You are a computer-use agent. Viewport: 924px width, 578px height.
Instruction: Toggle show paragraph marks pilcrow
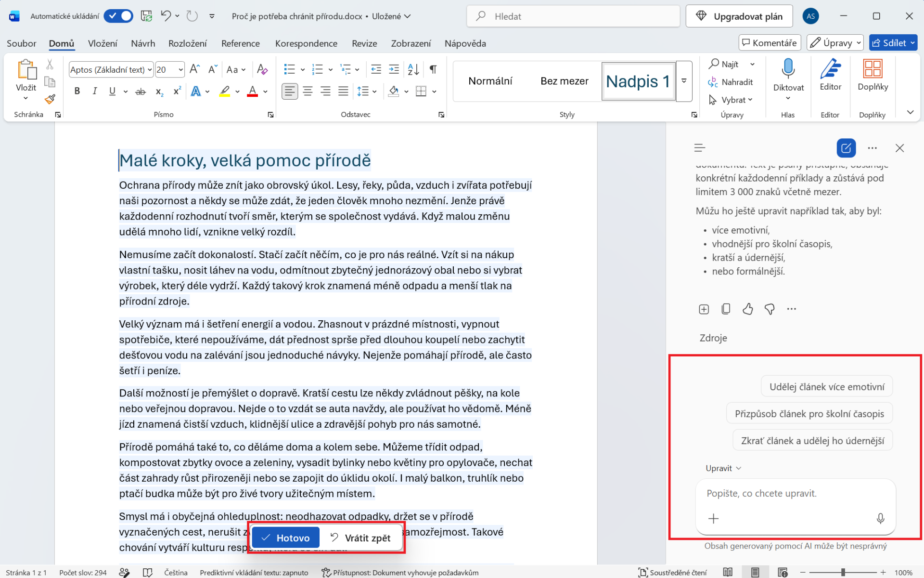pos(433,69)
